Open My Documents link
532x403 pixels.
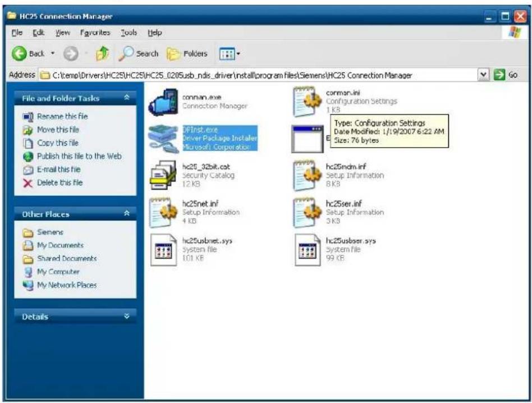[x=61, y=245]
